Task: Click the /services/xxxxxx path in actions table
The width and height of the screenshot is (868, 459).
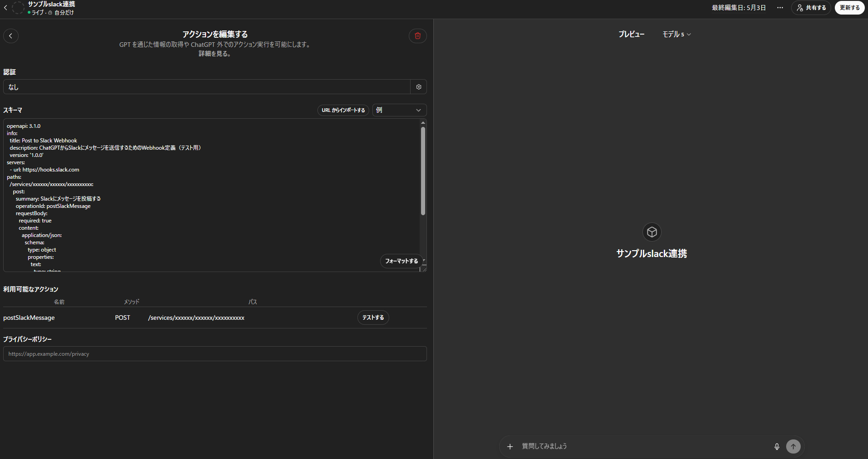Action: coord(196,318)
